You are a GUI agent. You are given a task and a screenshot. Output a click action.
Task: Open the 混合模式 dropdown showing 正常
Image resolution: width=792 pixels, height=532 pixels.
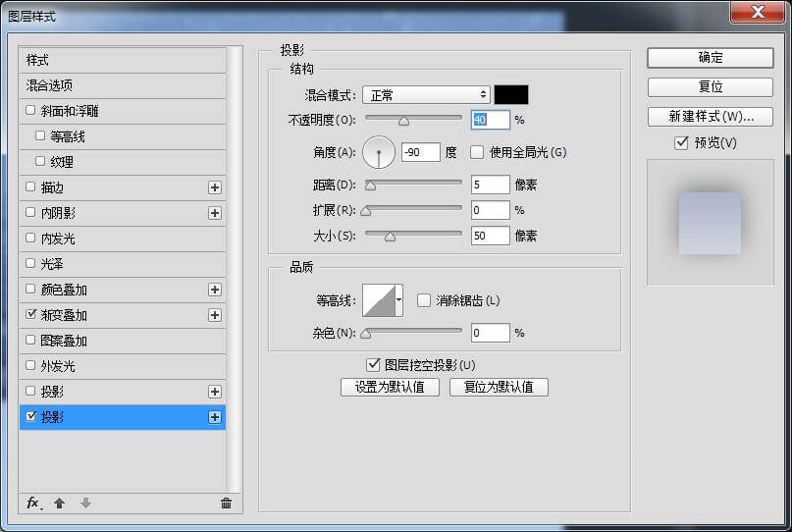(427, 94)
